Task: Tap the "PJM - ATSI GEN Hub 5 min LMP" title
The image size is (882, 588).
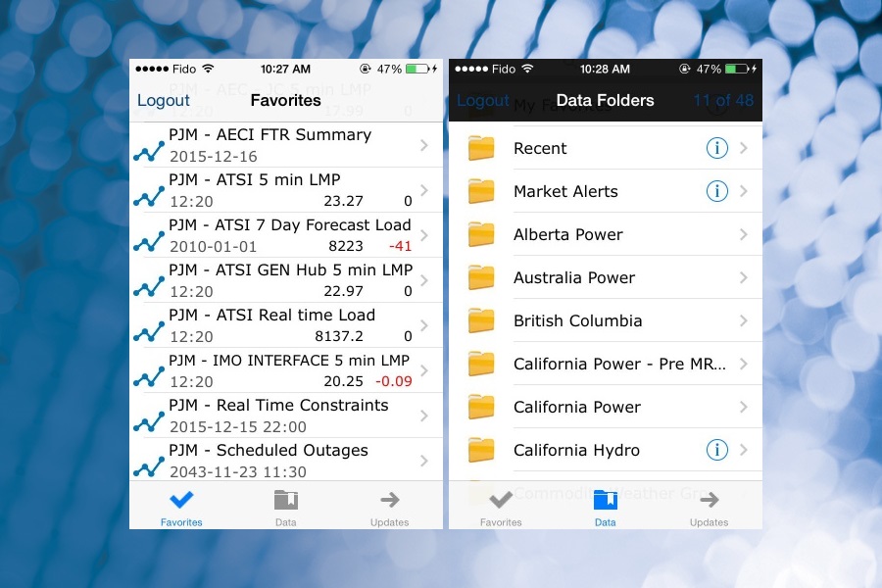Action: pos(291,270)
